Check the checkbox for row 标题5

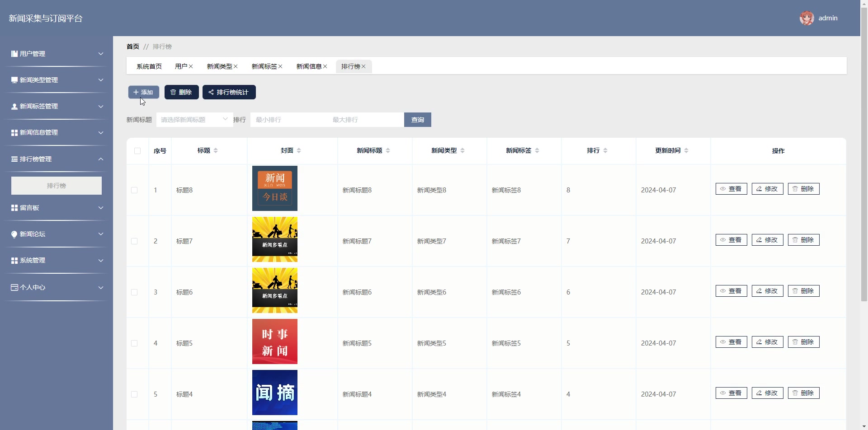coord(134,343)
